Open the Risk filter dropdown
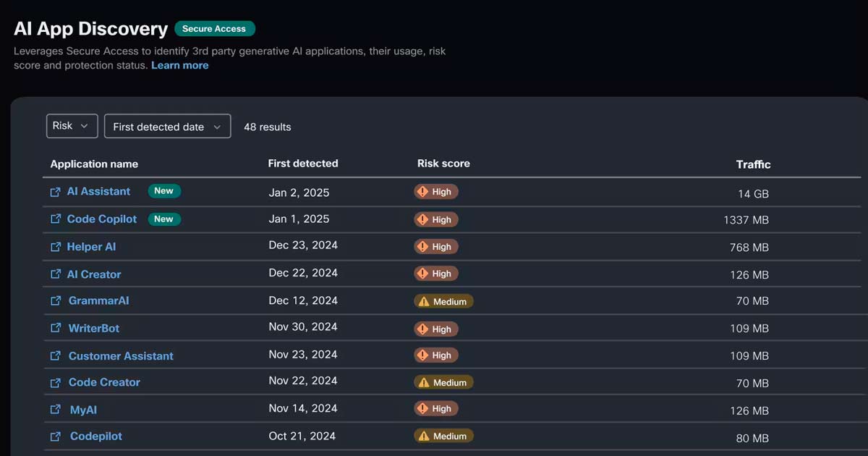Viewport: 868px width, 456px height. [x=72, y=126]
